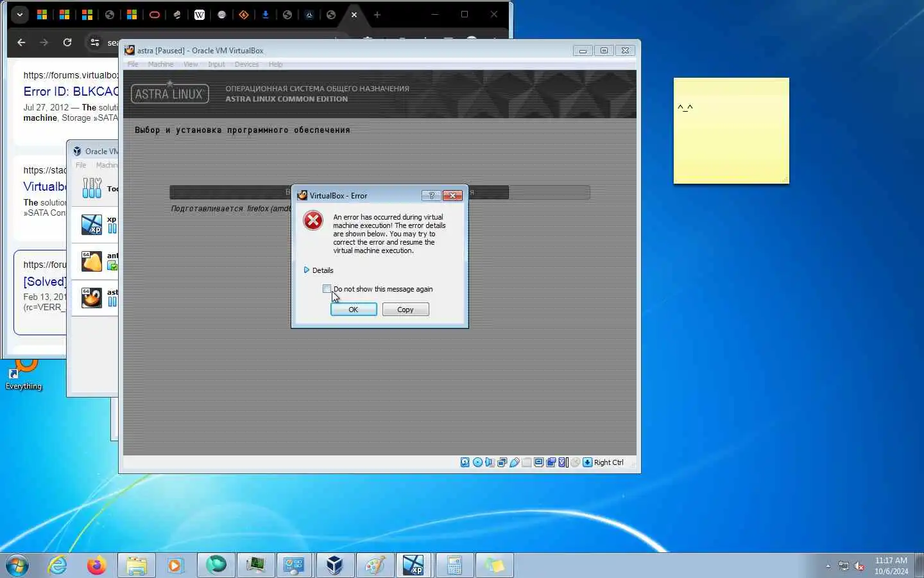924x578 pixels.
Task: Open the Error ID: BLKCAC search result link
Action: point(71,91)
